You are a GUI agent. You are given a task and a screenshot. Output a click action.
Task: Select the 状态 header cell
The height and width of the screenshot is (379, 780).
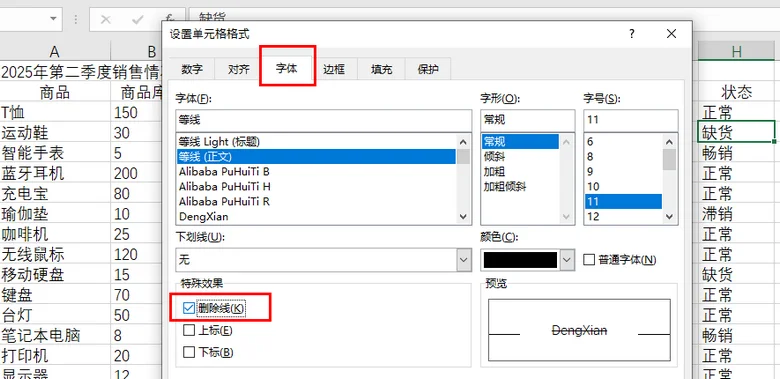[737, 92]
